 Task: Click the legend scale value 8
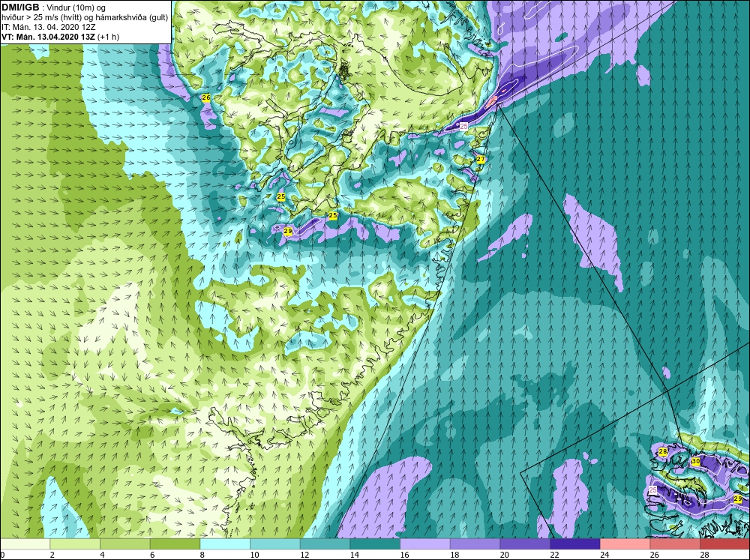[202, 555]
